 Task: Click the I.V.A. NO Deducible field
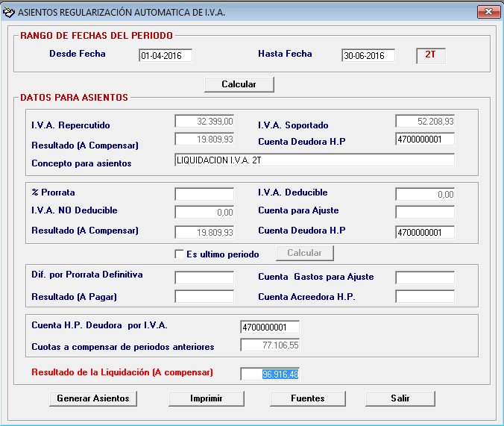(204, 213)
